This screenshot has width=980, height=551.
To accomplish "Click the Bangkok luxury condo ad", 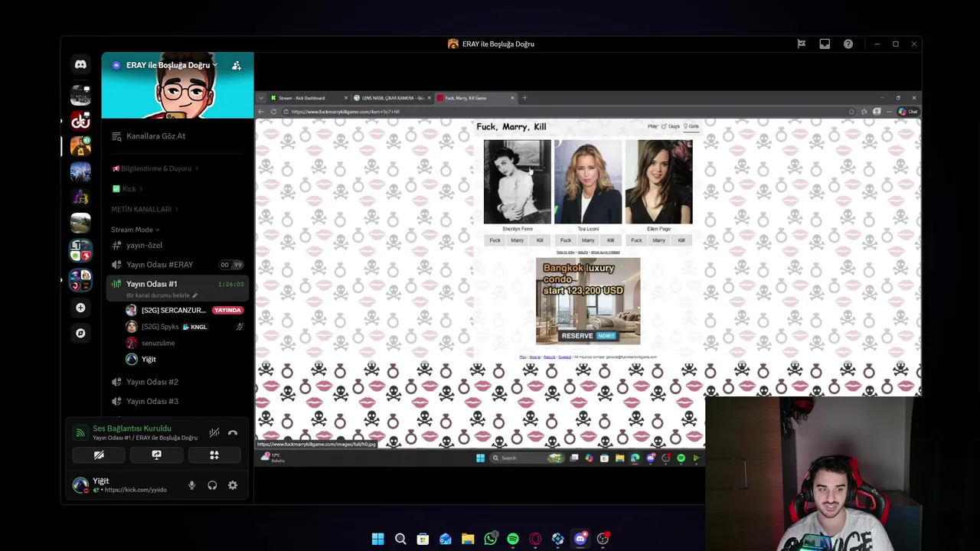I will click(588, 302).
